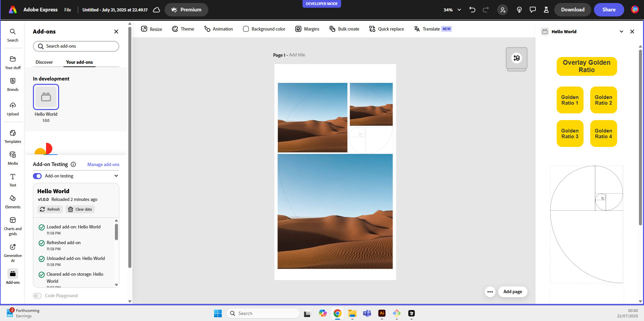Invite collaborators with the person-plus icon
Viewport: 644px width, 321px height.
[x=503, y=10]
